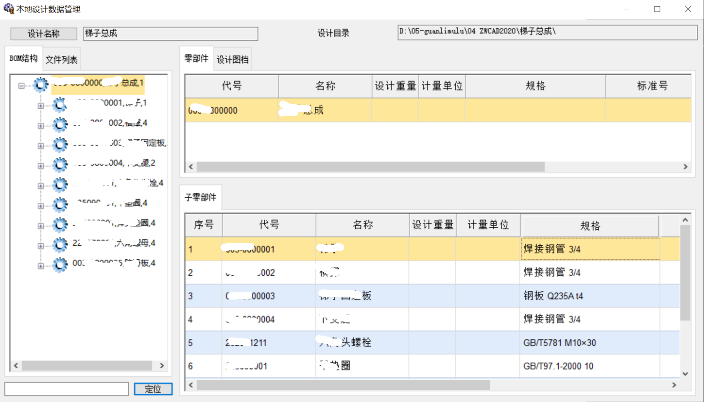Switch to the 文件列表 tab
The height and width of the screenshot is (403, 705).
pyautogui.click(x=61, y=59)
